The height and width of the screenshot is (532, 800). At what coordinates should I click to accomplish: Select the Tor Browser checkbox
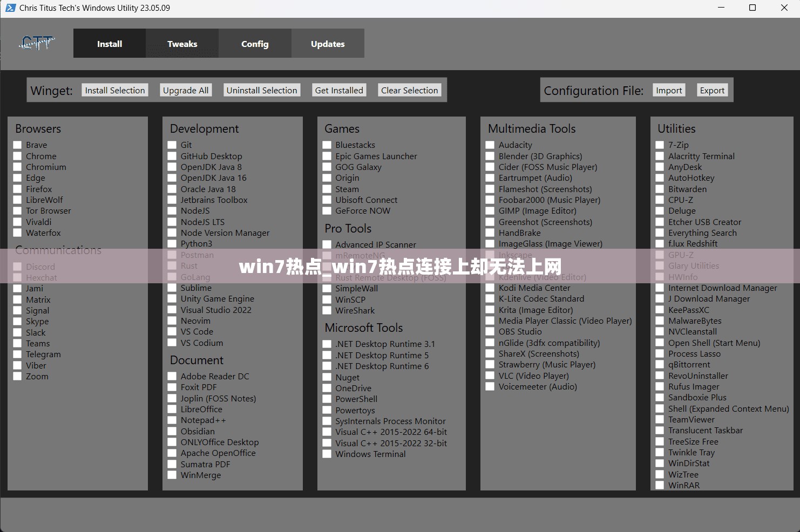click(x=17, y=211)
